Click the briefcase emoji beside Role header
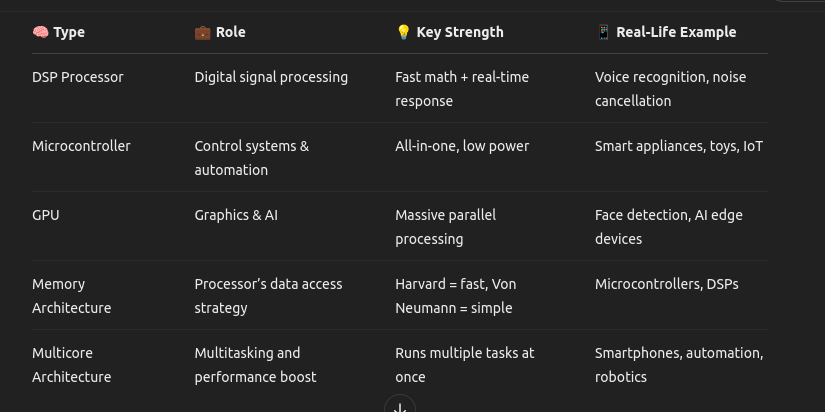The width and height of the screenshot is (825, 412). tap(203, 32)
